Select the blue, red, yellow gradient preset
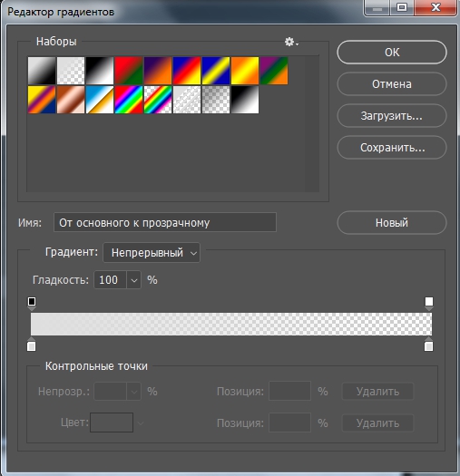This screenshot has width=460, height=476. tap(187, 71)
